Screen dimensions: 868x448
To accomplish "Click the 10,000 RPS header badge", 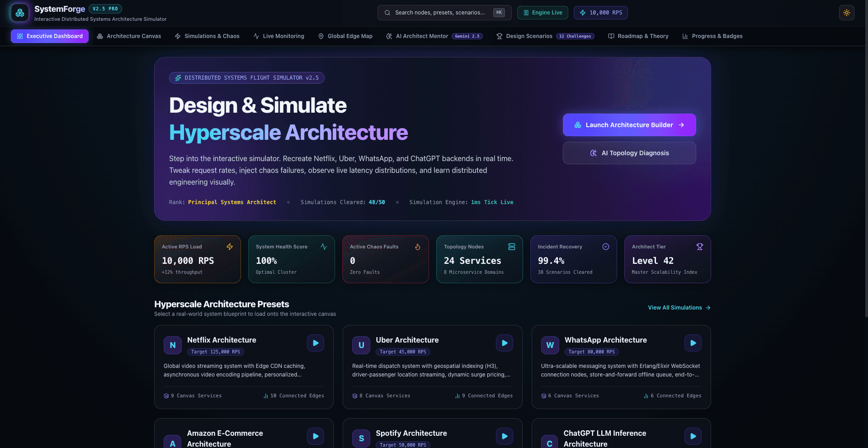I will [x=600, y=13].
